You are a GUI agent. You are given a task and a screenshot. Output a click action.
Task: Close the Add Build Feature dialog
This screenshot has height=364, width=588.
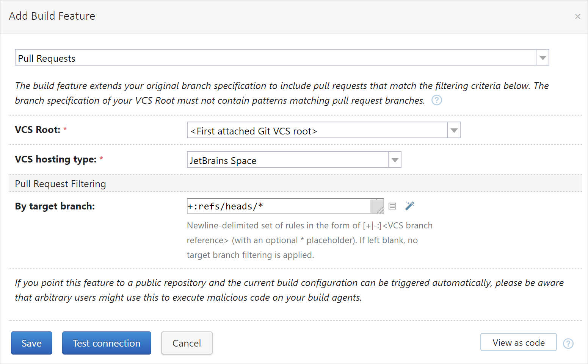(577, 17)
